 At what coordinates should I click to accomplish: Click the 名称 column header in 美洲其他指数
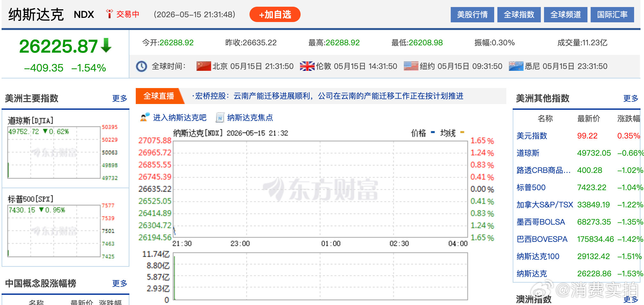[x=545, y=119]
